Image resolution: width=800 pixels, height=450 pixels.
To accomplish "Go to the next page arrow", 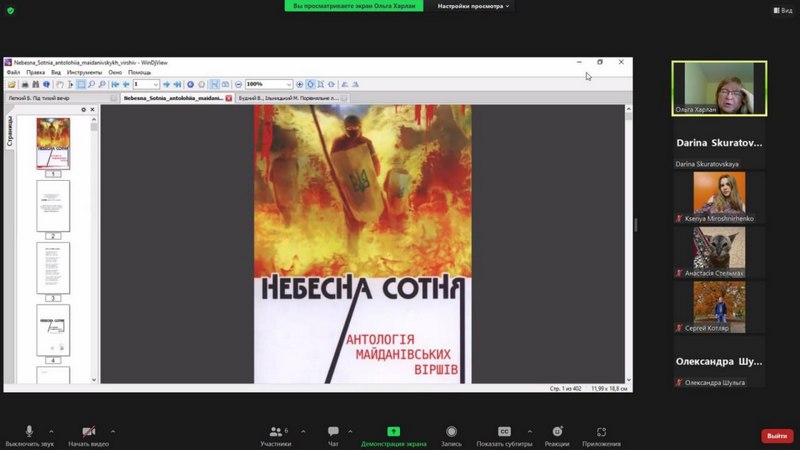I will coord(166,84).
